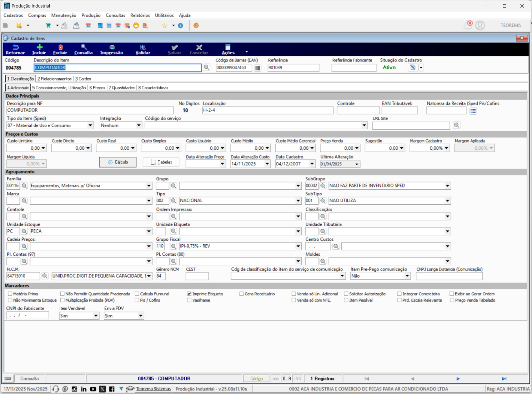Click the Incluir green plus icon
The width and height of the screenshot is (532, 394).
[x=39, y=47]
